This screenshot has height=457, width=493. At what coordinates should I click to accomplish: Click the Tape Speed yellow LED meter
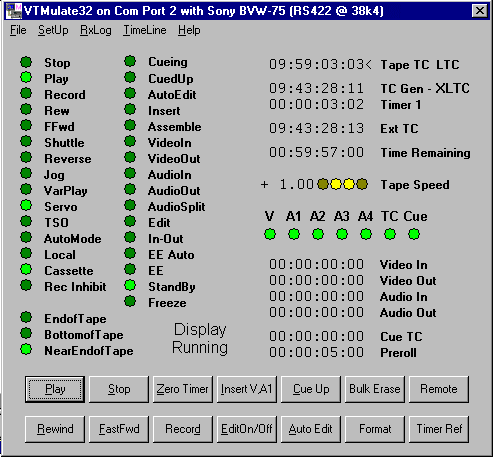[x=342, y=184]
